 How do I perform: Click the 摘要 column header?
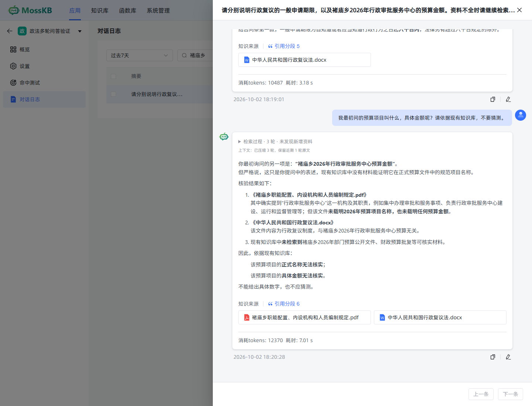136,76
